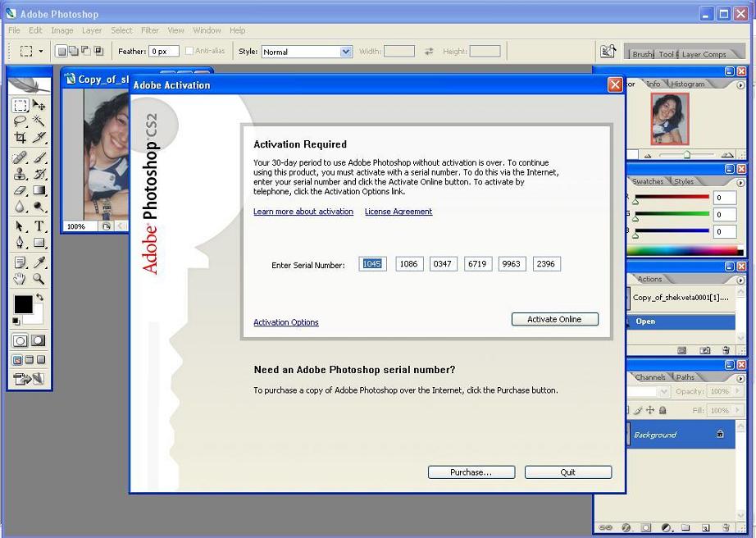Toggle Lock all padlock in Layers panel

click(663, 410)
